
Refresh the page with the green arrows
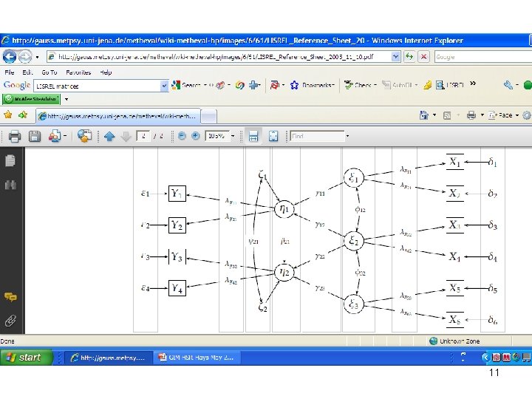tap(409, 57)
